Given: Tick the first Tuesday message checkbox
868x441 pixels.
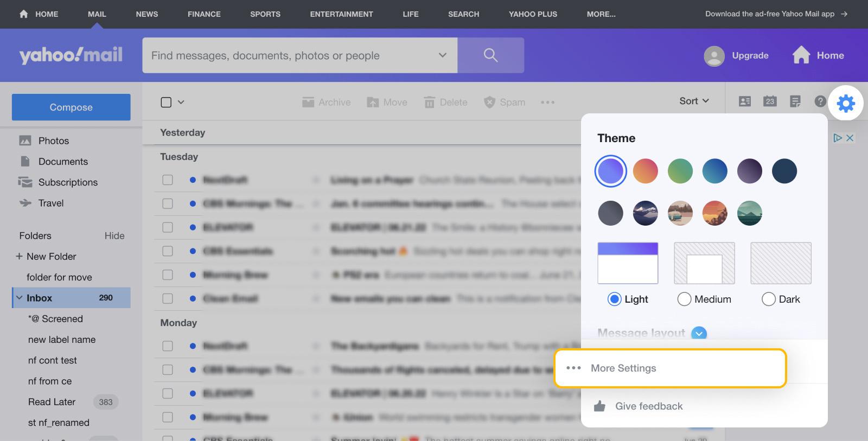Looking at the screenshot, I should [x=168, y=180].
